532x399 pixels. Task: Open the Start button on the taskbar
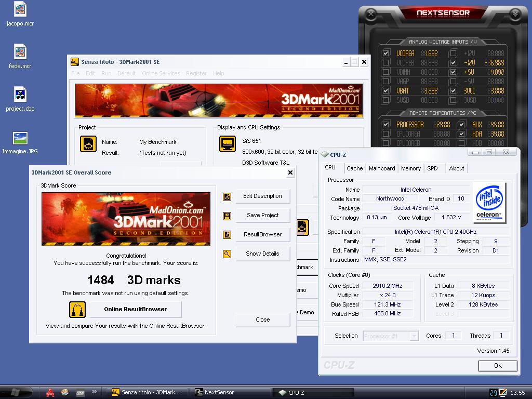[x=15, y=393]
